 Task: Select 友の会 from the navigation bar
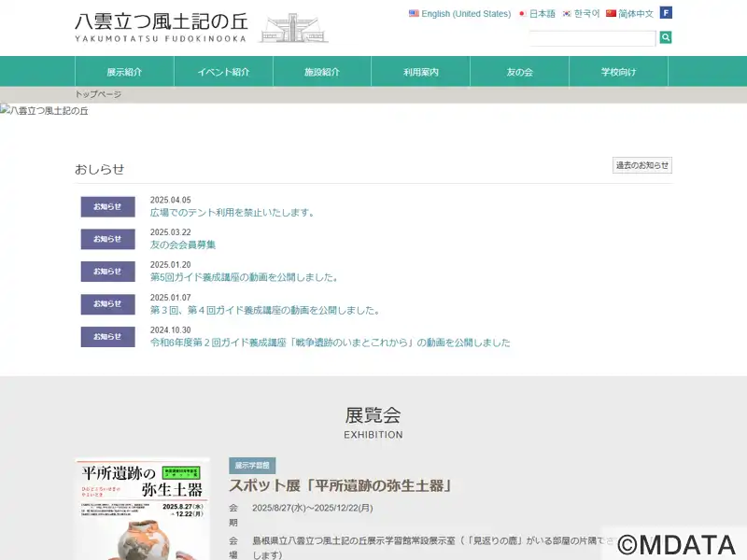tap(519, 72)
